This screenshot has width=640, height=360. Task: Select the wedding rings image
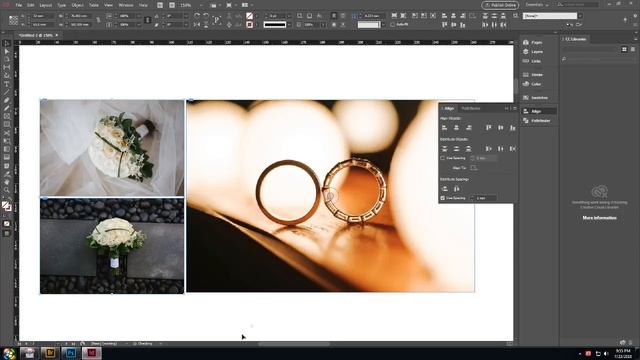coord(330,196)
